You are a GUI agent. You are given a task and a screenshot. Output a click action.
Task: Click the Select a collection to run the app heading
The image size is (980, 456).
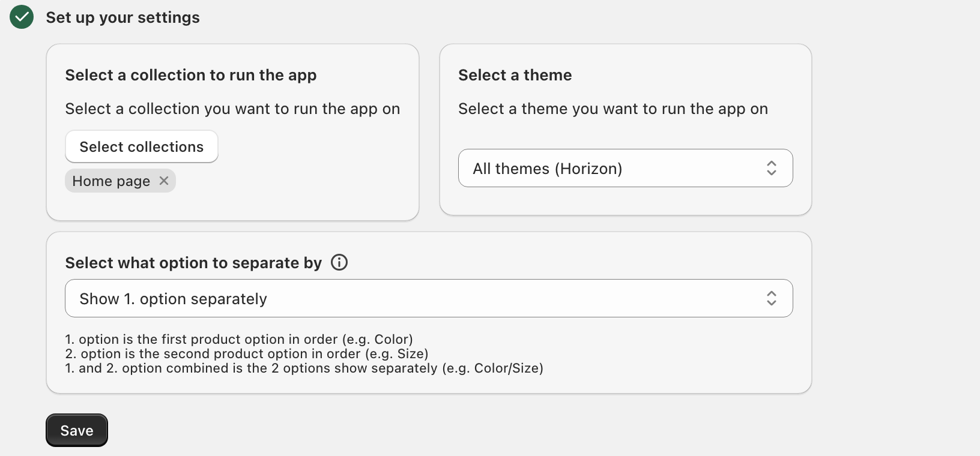(191, 75)
